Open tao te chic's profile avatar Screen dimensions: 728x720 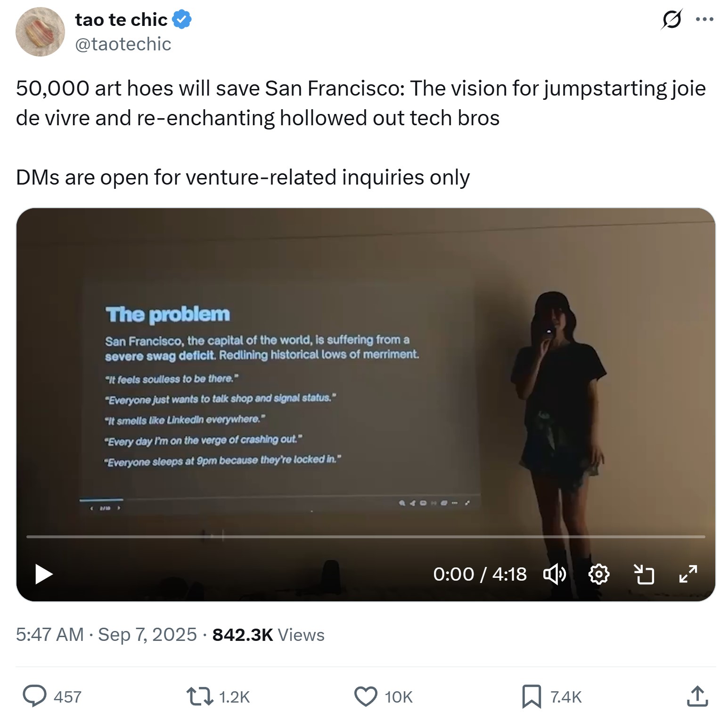pos(41,32)
